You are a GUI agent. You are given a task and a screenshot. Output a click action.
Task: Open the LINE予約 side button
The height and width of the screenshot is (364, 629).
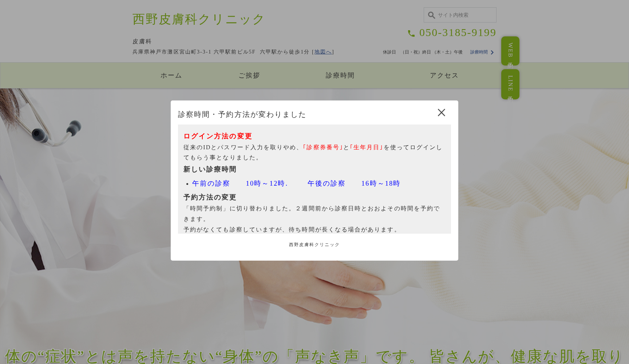510,84
